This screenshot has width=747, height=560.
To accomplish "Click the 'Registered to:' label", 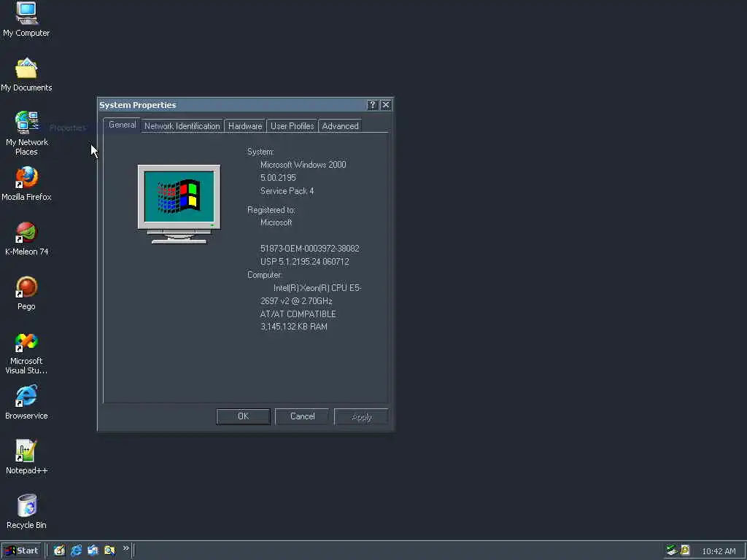I will tap(271, 209).
